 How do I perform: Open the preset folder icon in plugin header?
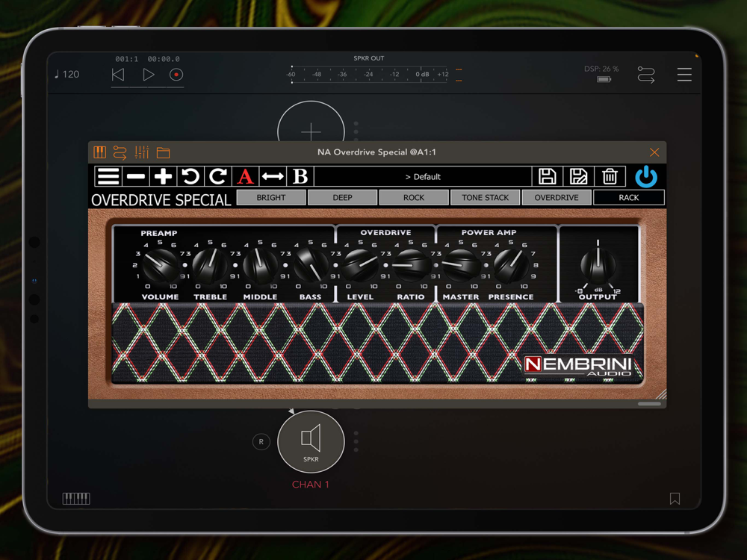[x=164, y=152]
